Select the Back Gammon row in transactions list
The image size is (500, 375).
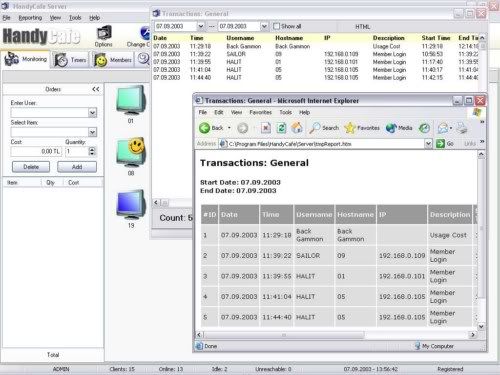point(316,46)
